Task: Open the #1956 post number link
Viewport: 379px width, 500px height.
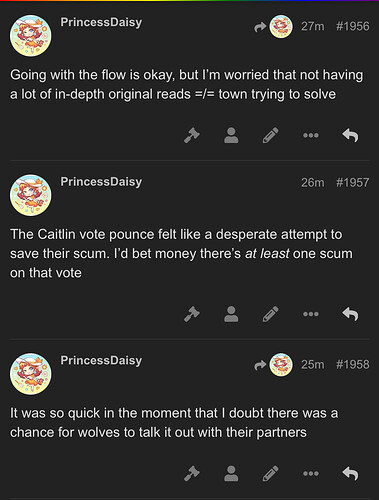Action: 353,26
